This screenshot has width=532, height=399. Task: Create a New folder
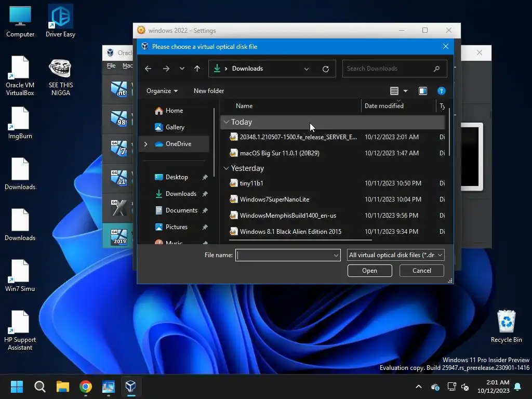[209, 91]
